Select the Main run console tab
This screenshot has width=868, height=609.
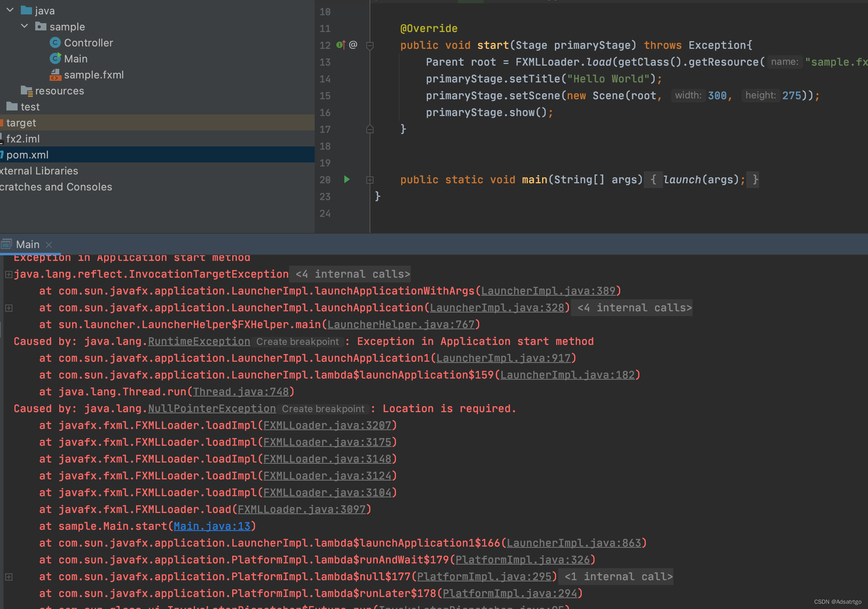point(28,244)
